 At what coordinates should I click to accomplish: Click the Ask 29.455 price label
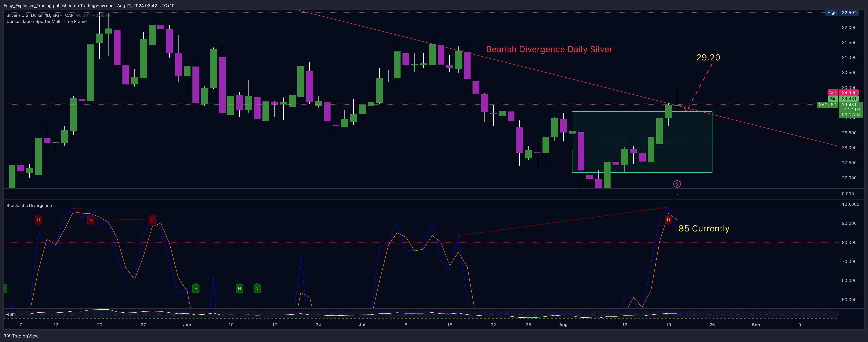tap(843, 92)
